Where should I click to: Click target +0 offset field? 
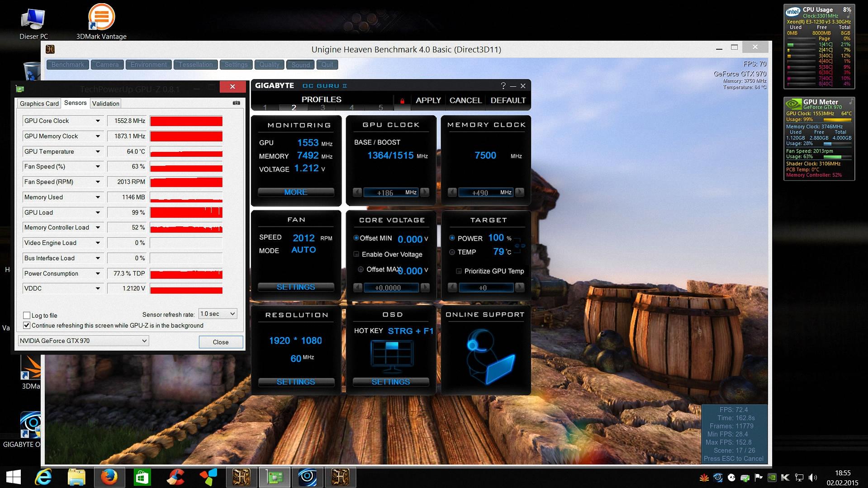click(x=486, y=288)
